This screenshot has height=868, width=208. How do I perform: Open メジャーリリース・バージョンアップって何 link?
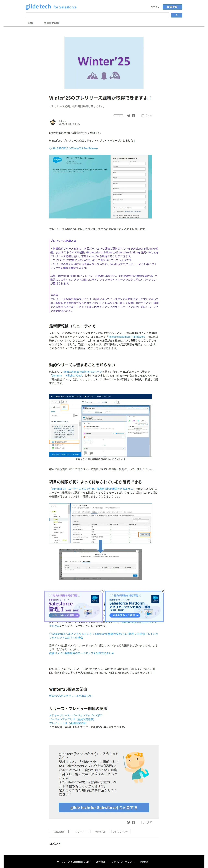76,715
